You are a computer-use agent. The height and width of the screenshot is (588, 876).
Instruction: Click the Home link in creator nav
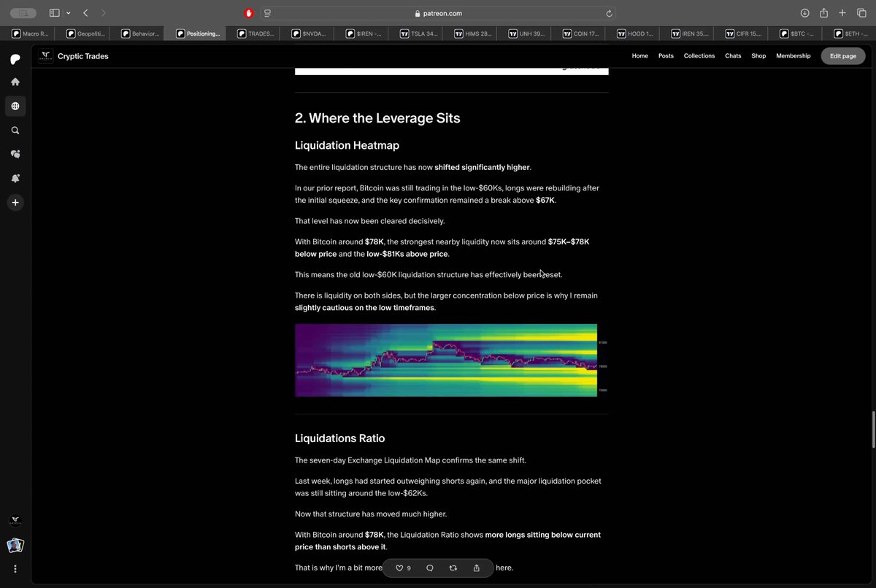(x=640, y=56)
